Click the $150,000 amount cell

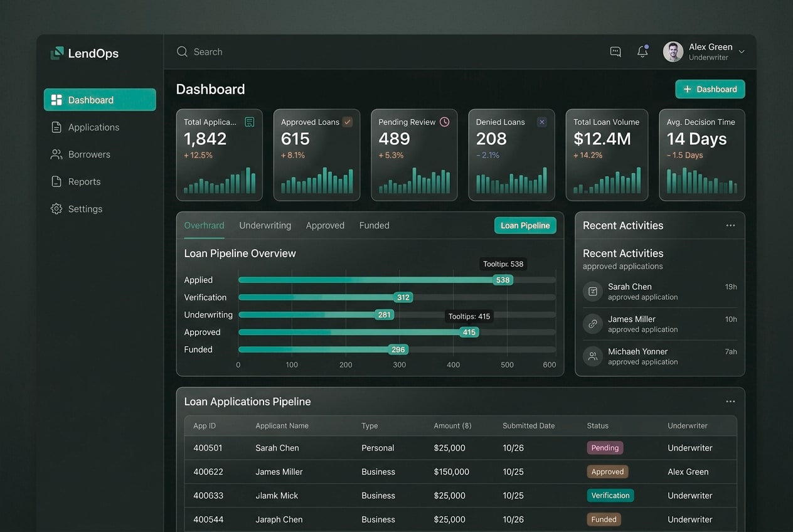pyautogui.click(x=451, y=472)
